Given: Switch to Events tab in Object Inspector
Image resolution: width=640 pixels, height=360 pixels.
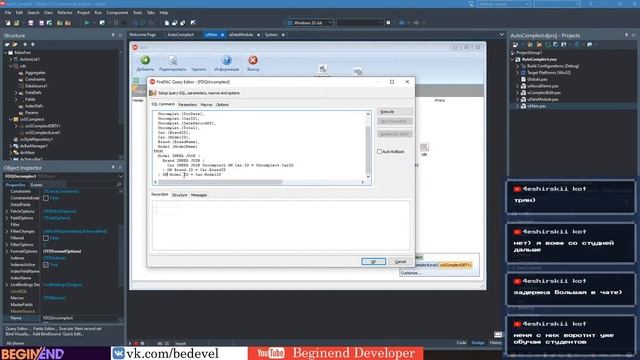Looking at the screenshot, I should coord(36,185).
